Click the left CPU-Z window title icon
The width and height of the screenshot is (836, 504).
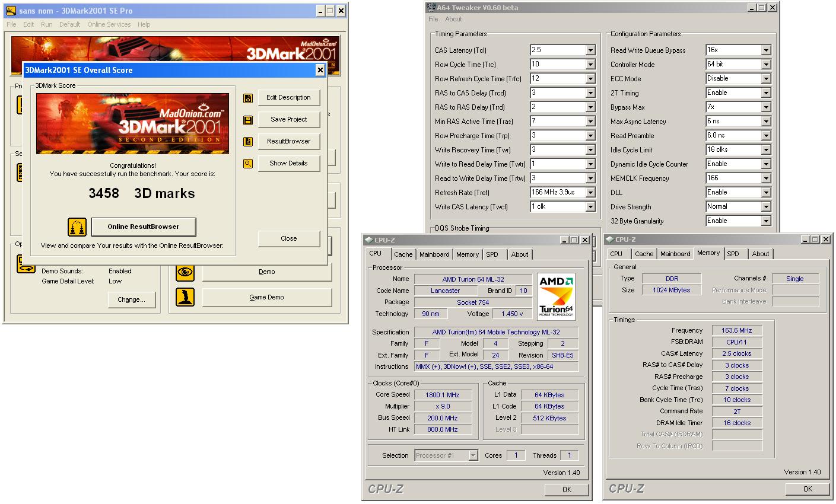point(368,240)
